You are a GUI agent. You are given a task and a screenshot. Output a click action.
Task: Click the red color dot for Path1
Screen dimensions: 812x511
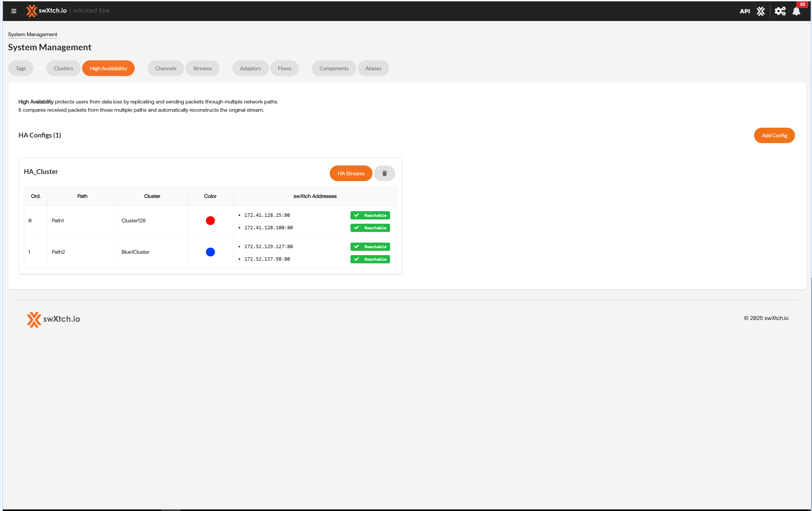coord(210,221)
